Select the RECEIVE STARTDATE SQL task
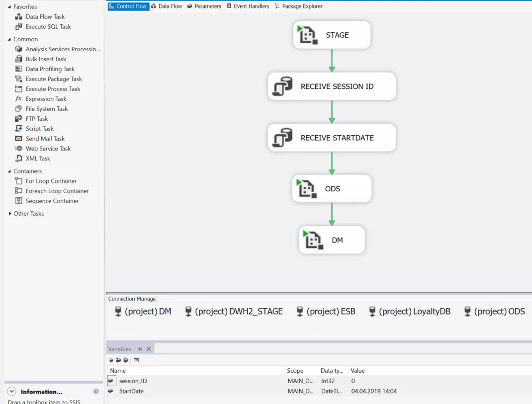This screenshot has height=404, width=532. pyautogui.click(x=332, y=137)
